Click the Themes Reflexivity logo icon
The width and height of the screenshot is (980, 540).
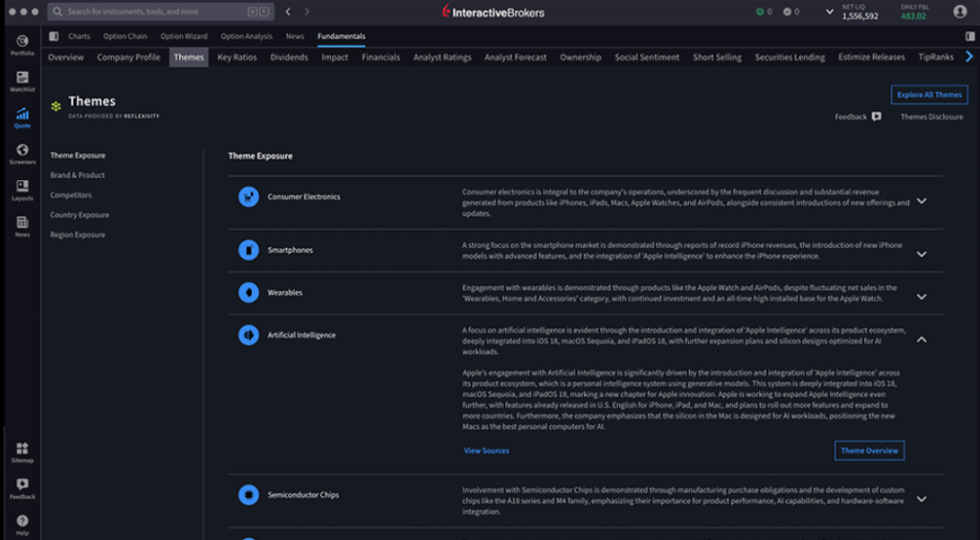[x=56, y=106]
